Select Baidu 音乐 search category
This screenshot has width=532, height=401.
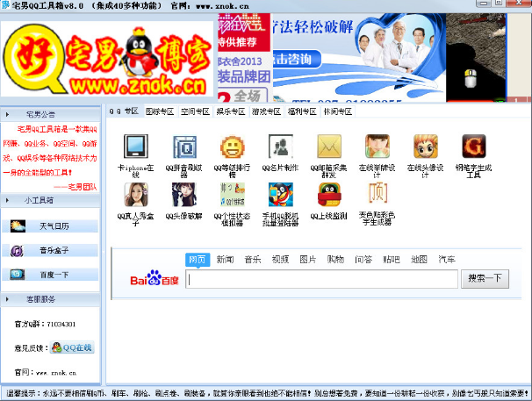pyautogui.click(x=253, y=260)
